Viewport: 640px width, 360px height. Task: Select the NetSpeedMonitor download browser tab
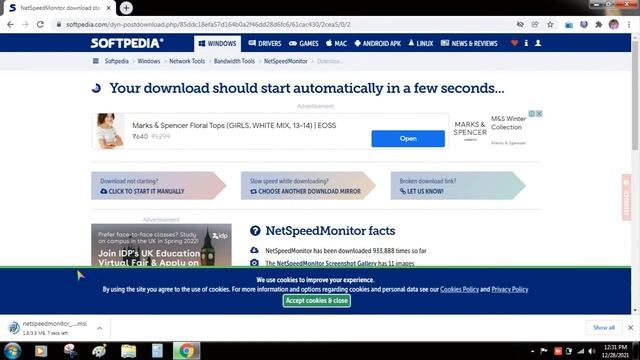pos(60,8)
